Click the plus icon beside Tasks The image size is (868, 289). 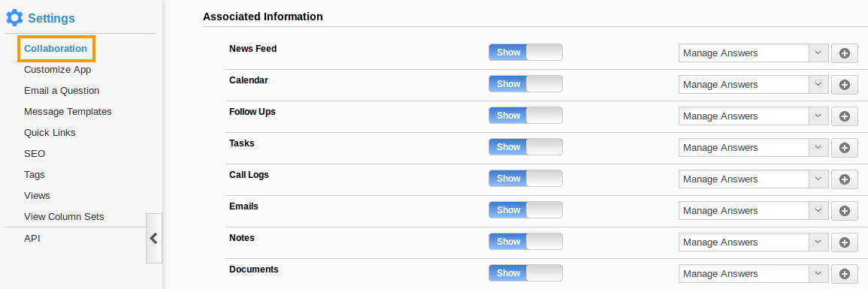coord(844,148)
